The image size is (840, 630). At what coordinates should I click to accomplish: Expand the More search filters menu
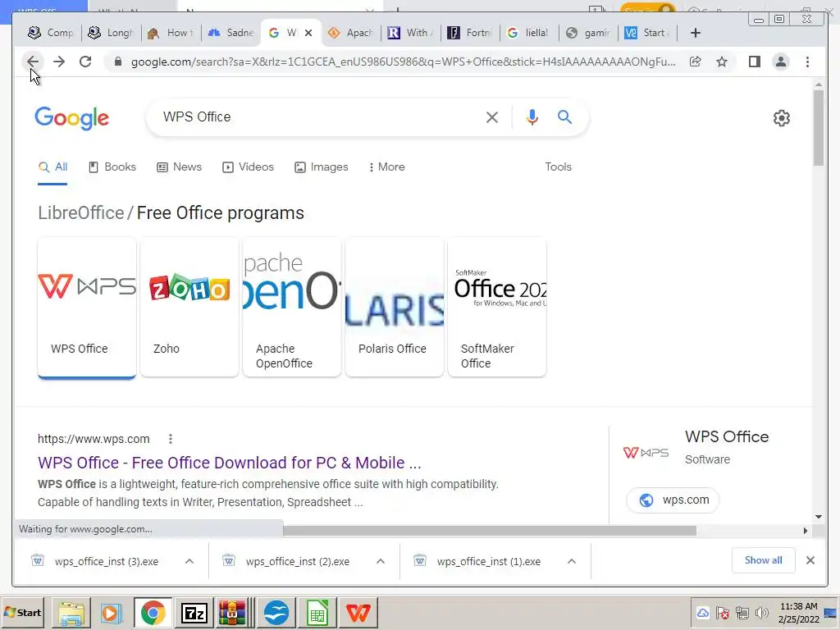click(386, 167)
